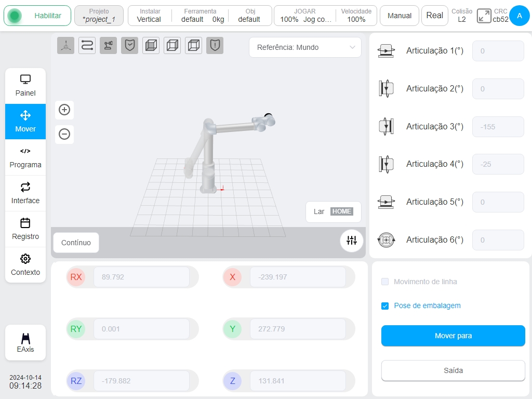Click the X value field -239.197
Image resolution: width=532 pixels, height=399 pixels.
[298, 277]
